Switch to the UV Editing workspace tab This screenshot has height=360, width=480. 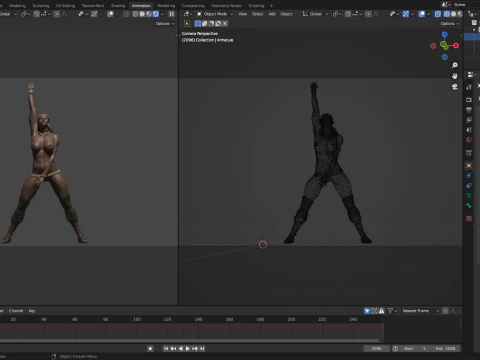click(65, 6)
